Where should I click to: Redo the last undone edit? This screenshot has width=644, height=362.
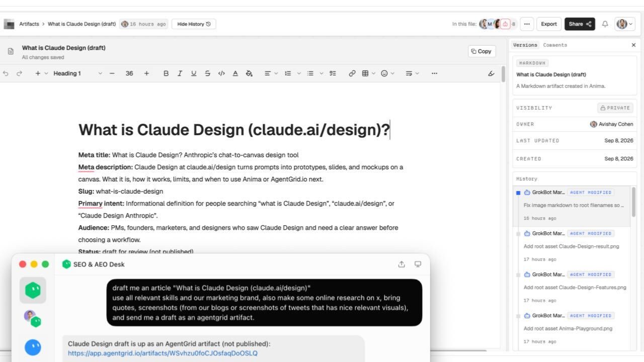[x=20, y=73]
